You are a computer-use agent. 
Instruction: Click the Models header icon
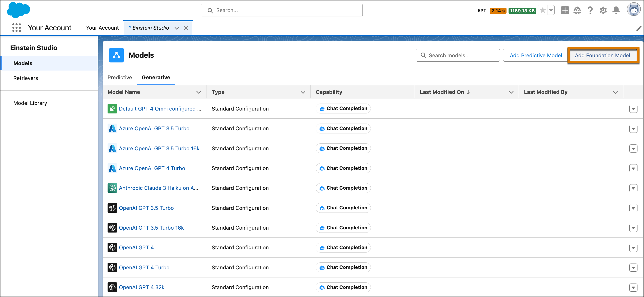coord(116,55)
